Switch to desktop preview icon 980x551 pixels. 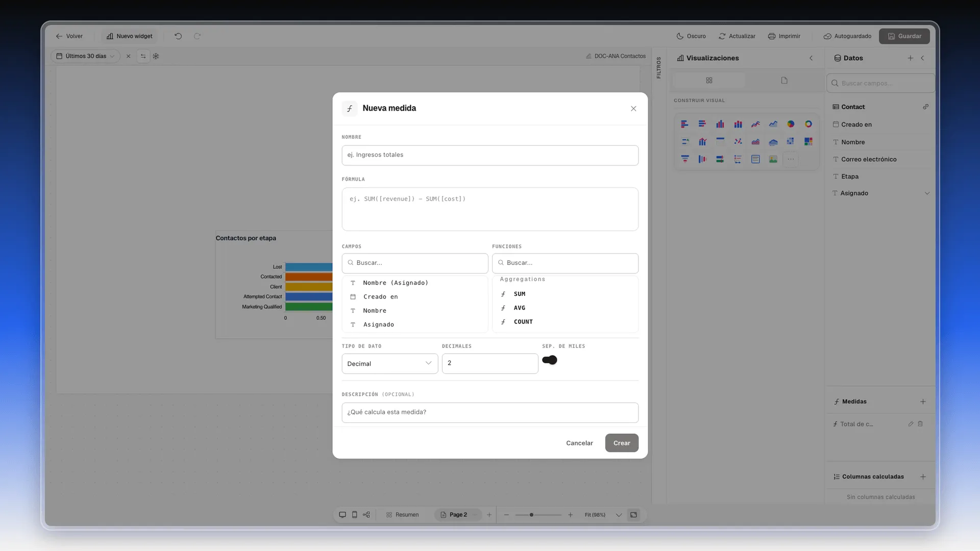(342, 515)
